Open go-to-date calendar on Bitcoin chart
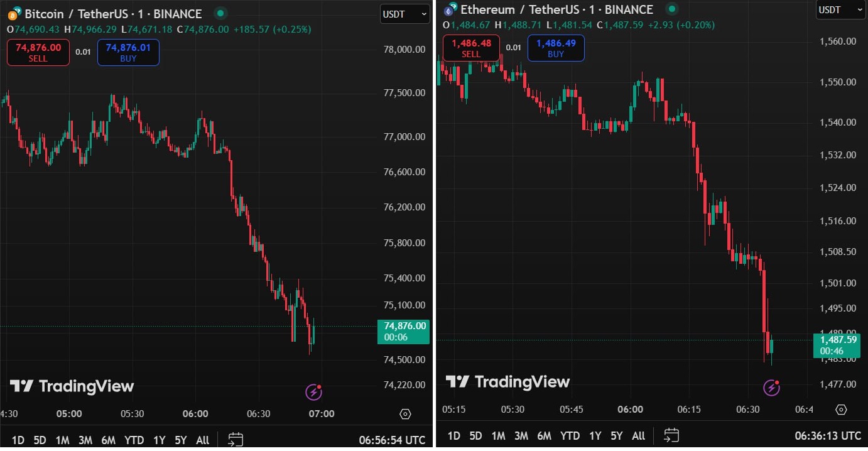The height and width of the screenshot is (451, 868). pos(236,440)
